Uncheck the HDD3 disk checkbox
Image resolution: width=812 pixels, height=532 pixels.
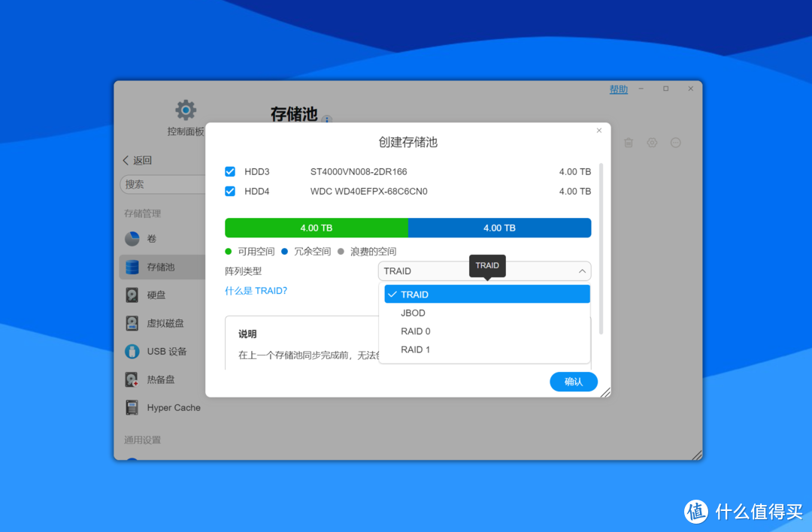click(x=230, y=171)
